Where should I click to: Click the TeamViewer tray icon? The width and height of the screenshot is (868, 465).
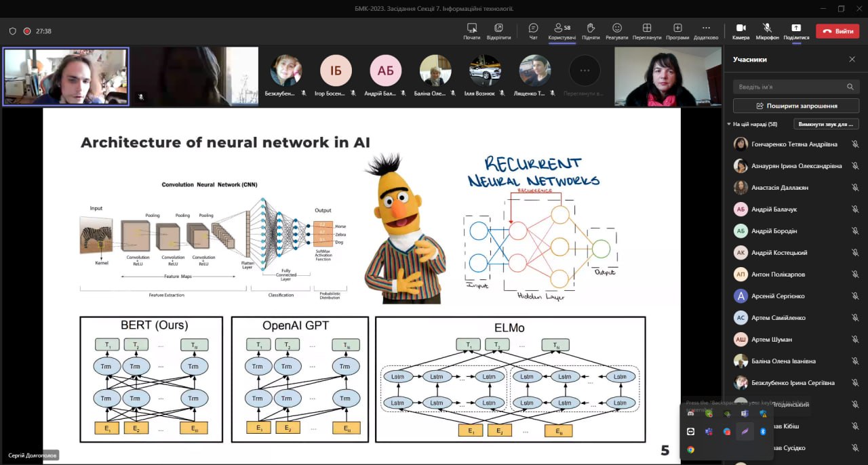click(690, 431)
